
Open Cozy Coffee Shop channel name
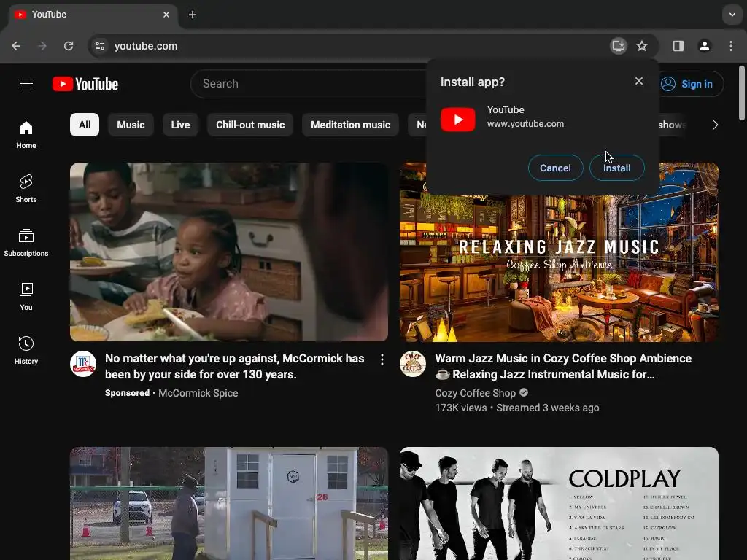tap(475, 393)
